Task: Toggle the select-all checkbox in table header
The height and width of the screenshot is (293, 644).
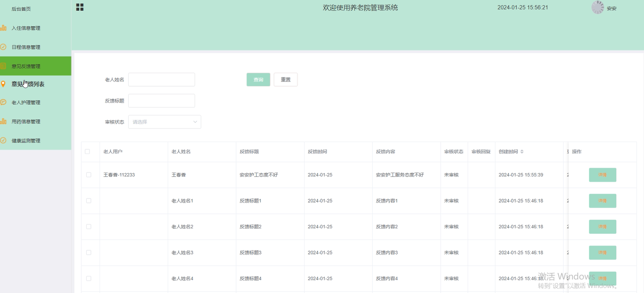Action: pos(88,151)
